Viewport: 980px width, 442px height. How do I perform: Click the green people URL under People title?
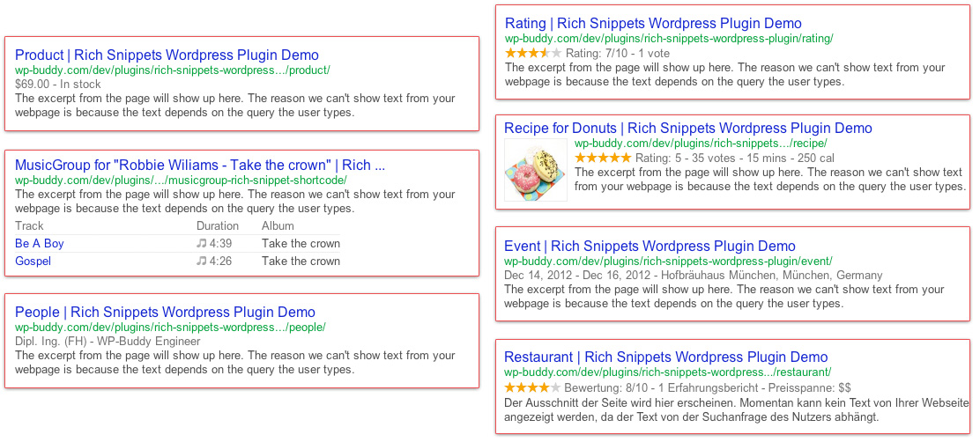[170, 328]
